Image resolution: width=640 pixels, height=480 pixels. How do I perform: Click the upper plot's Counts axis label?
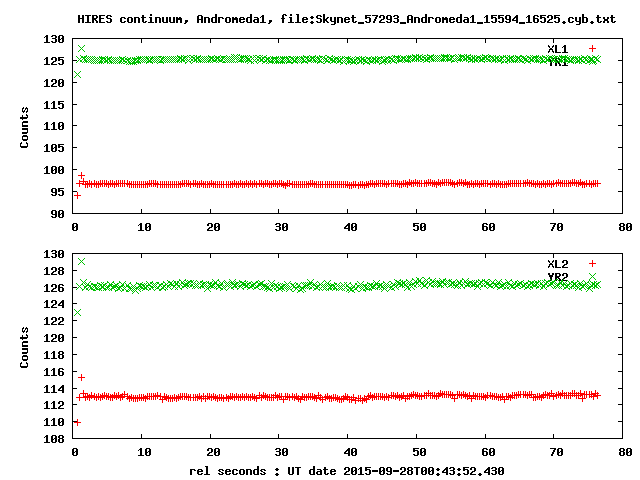tap(24, 127)
